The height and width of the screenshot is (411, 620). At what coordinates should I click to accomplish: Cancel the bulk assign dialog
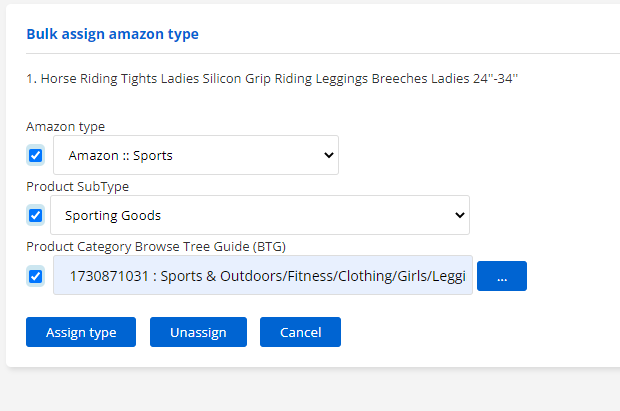(300, 332)
